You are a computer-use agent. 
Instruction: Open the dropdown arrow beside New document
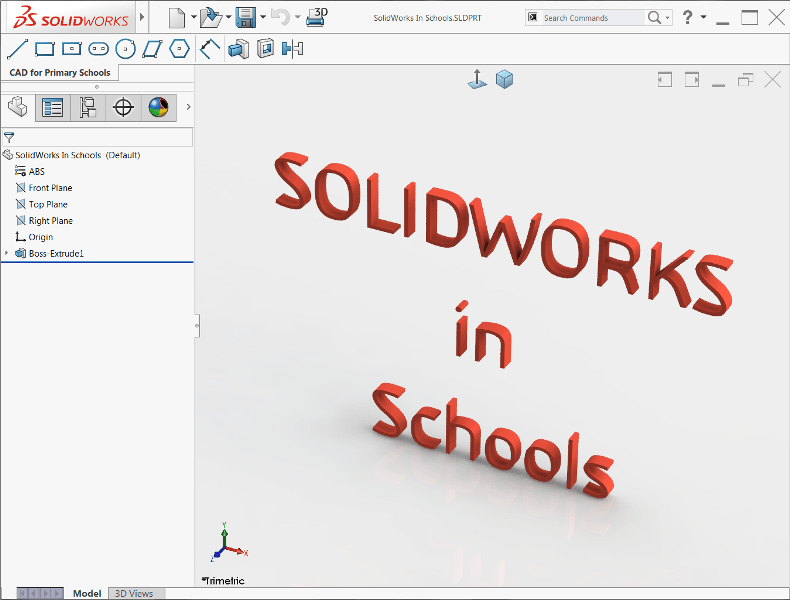pyautogui.click(x=193, y=18)
